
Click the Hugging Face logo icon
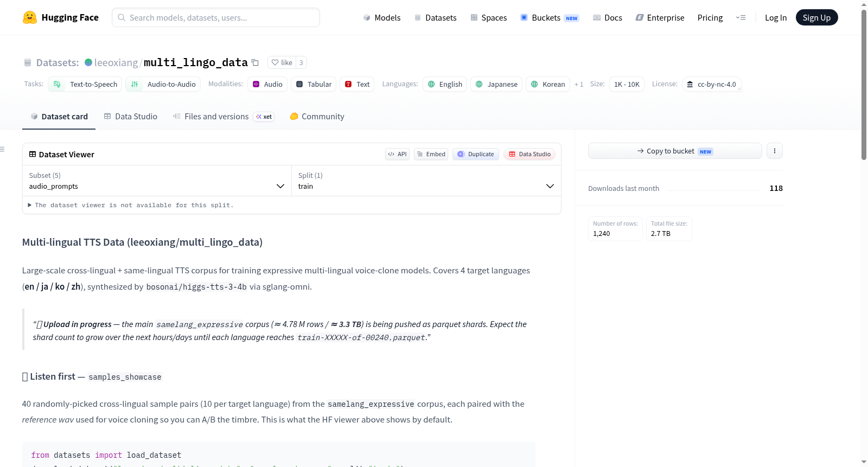pyautogui.click(x=30, y=17)
